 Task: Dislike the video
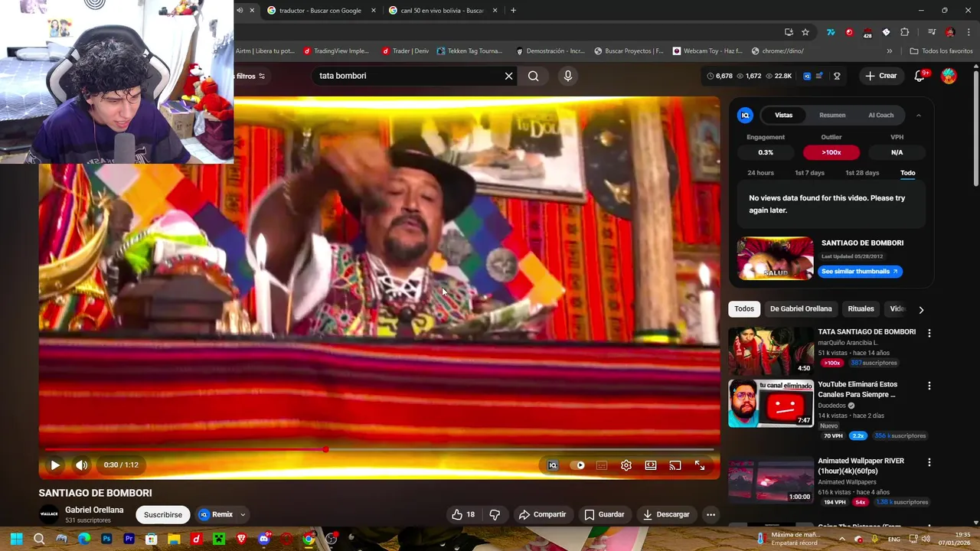pos(495,514)
